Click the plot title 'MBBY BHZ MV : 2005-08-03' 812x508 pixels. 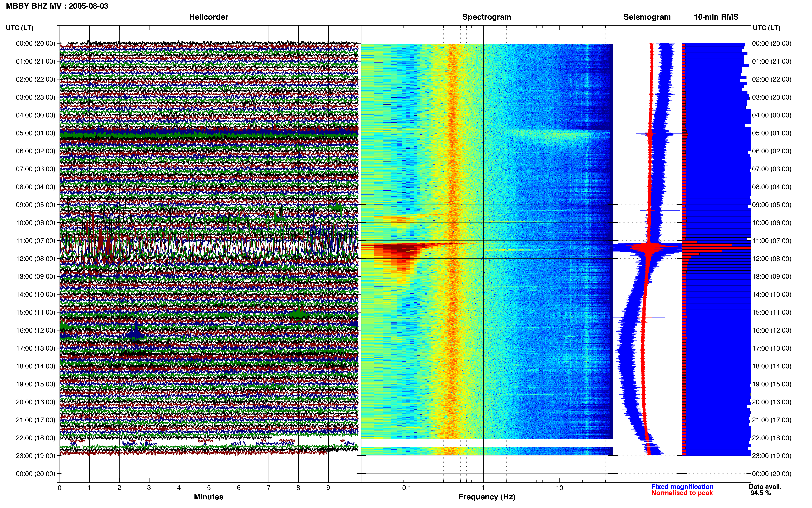point(57,6)
